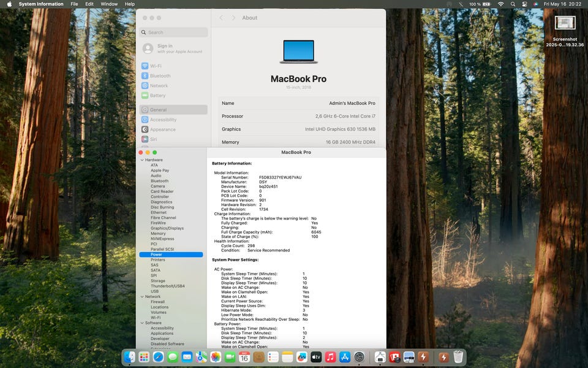Open Trash in the Dock
This screenshot has width=588, height=368.
click(x=458, y=357)
